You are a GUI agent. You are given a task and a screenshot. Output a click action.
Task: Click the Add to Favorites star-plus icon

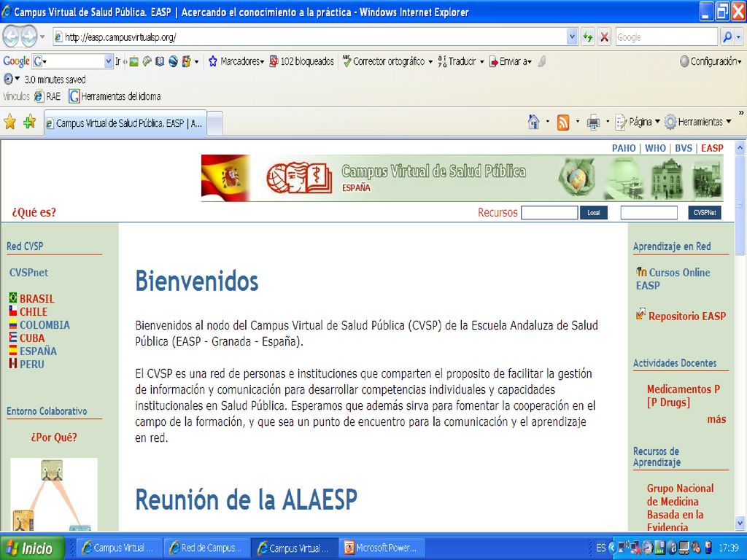[x=29, y=122]
